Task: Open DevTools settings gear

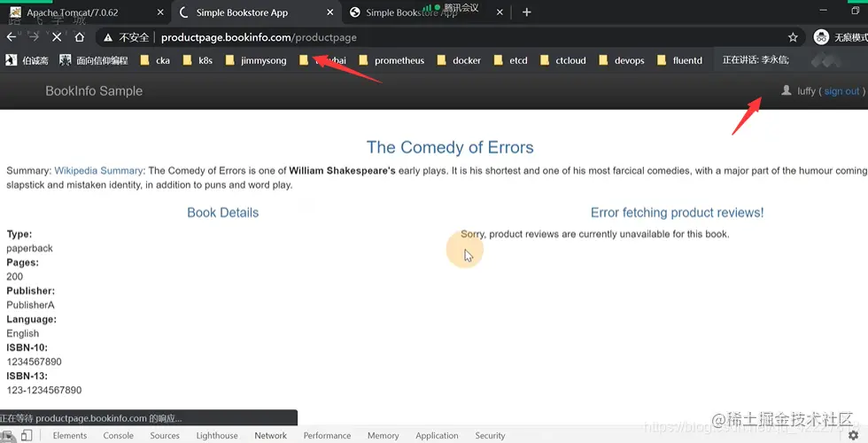Action: click(854, 436)
